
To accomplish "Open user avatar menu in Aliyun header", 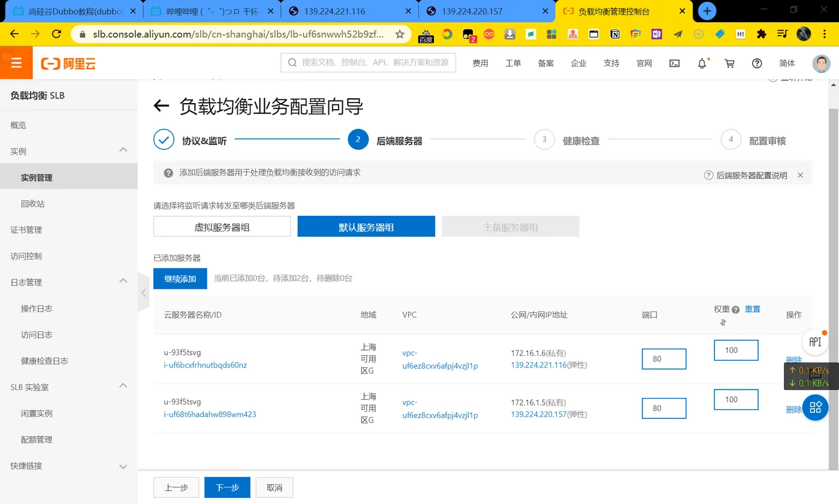I will [822, 63].
